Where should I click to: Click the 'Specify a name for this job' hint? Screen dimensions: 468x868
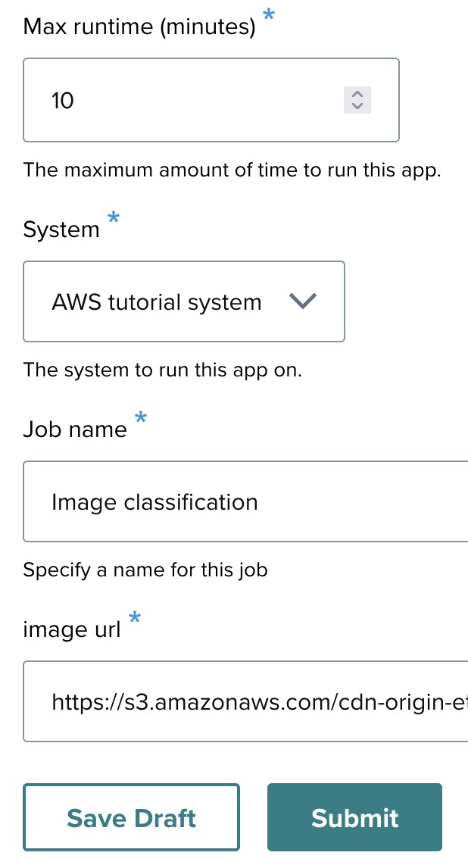tap(145, 570)
